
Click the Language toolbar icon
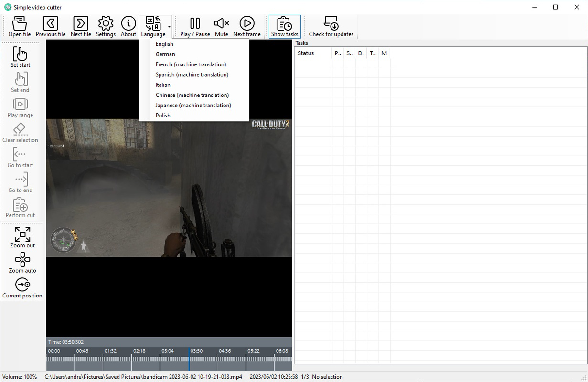153,26
